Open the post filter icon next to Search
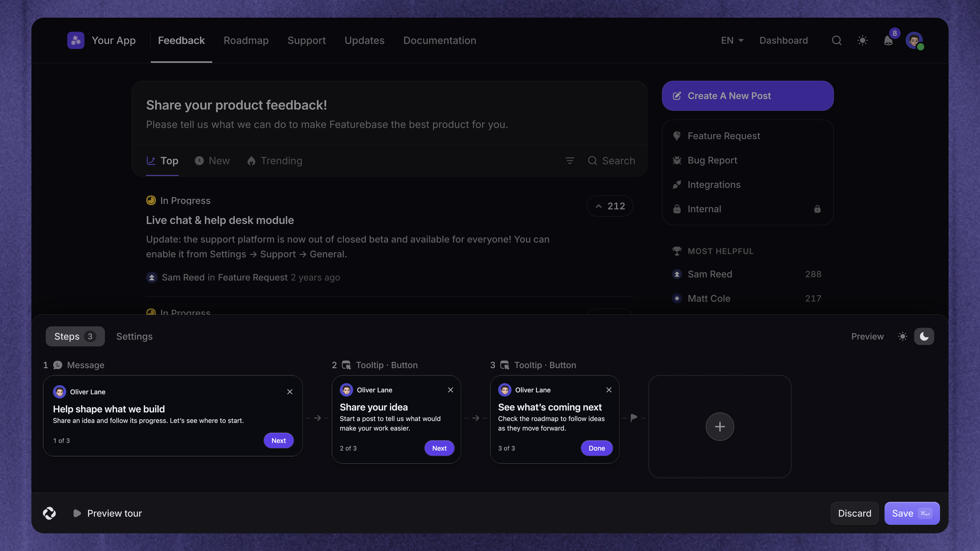The image size is (980, 551). coord(570,161)
